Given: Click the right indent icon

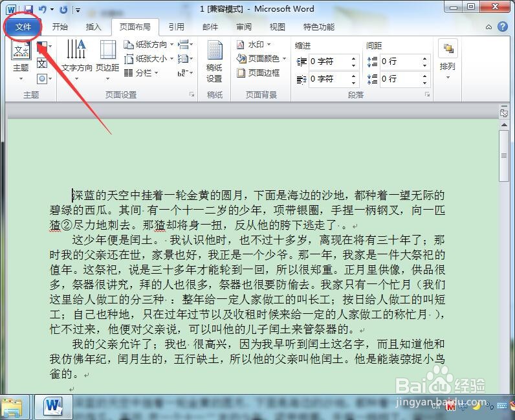Looking at the screenshot, I should coord(301,79).
